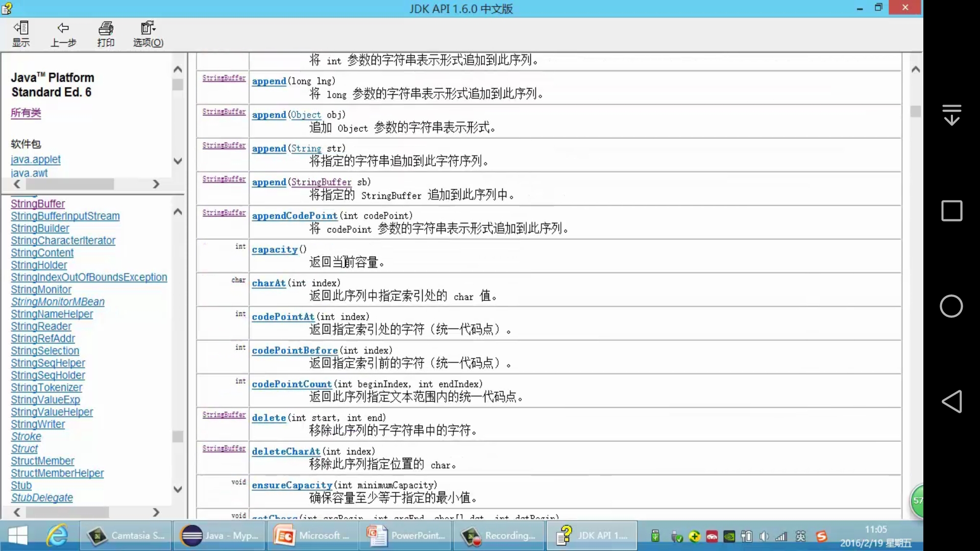The width and height of the screenshot is (980, 551).
Task: Launch Internet Explorer from the taskbar
Action: click(x=57, y=536)
